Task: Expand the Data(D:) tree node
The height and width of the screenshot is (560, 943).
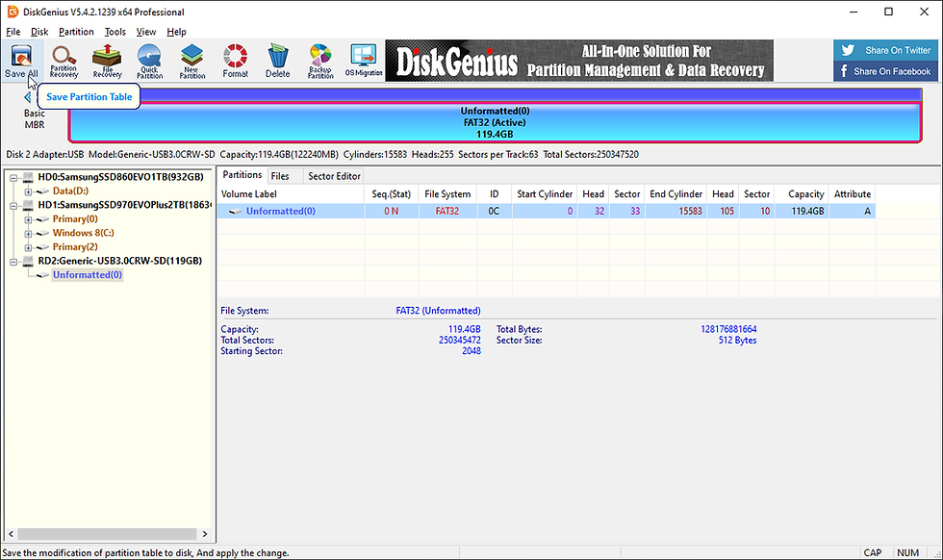Action: click(28, 191)
